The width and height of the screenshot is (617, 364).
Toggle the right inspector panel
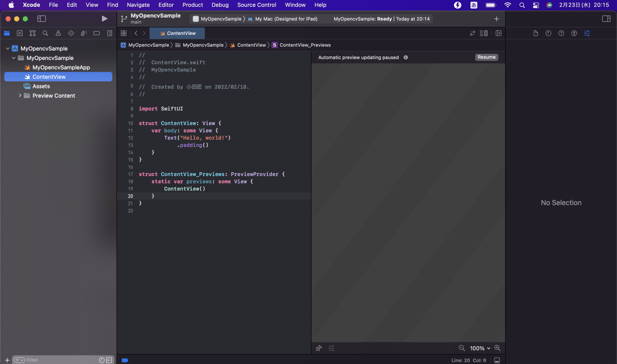[606, 19]
